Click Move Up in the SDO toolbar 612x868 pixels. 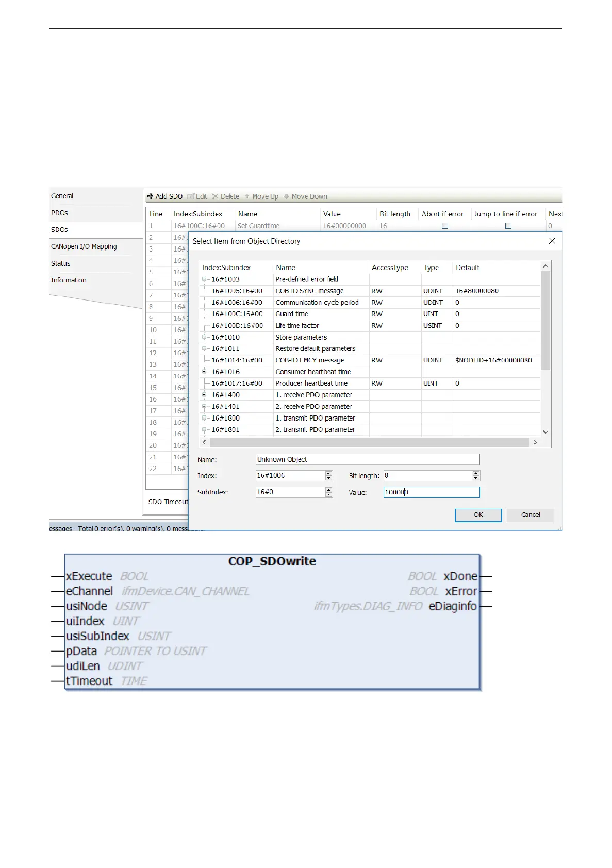[x=261, y=196]
